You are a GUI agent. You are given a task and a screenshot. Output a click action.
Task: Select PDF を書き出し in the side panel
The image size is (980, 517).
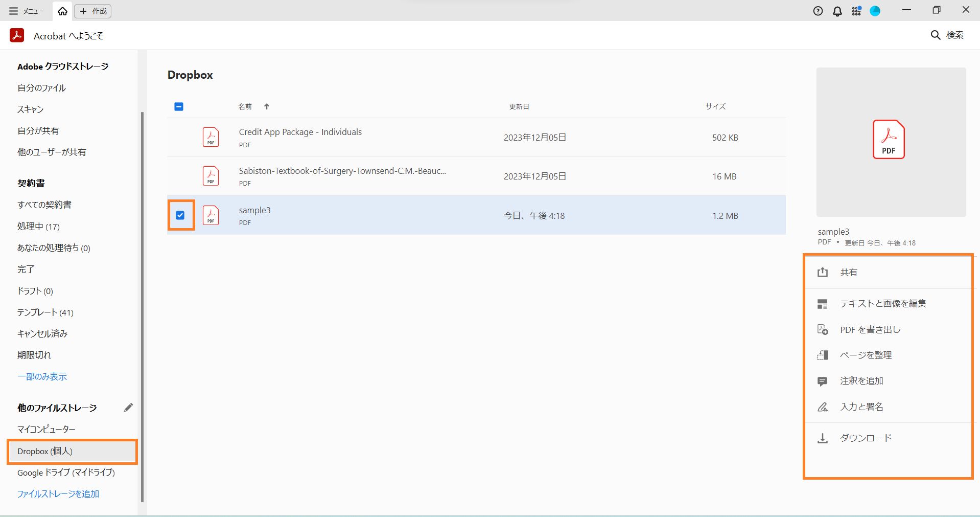(870, 330)
